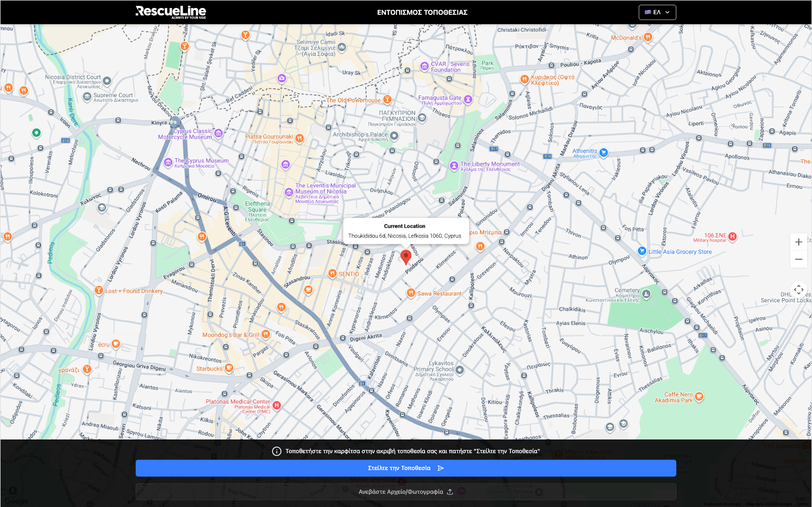Select Nicosia District Court icon
Screen dimensions: 812x507
tap(107, 81)
